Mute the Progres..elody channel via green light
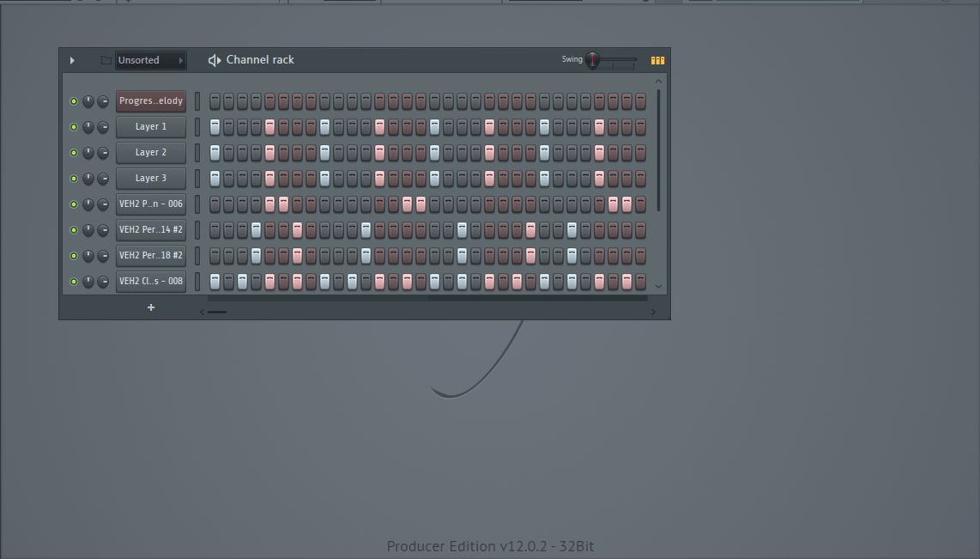980x559 pixels. click(x=74, y=101)
